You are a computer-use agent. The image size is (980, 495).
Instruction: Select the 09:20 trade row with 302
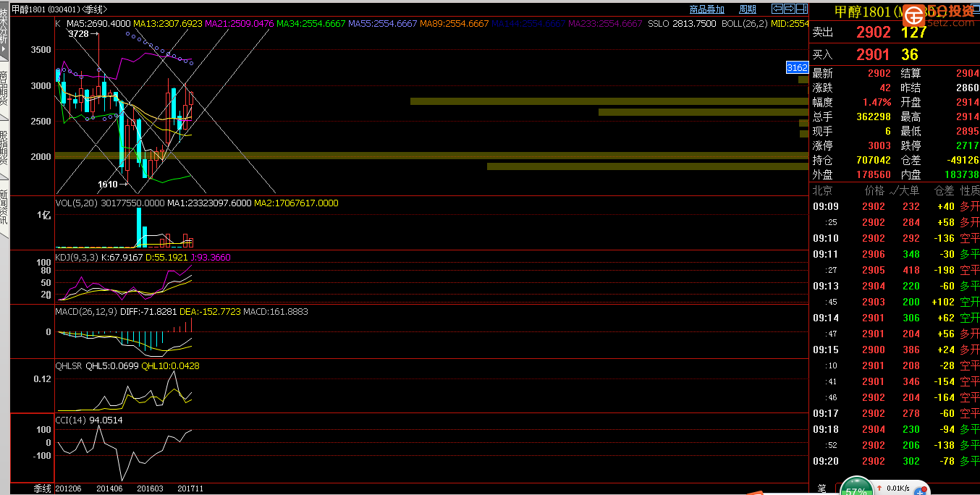point(895,461)
